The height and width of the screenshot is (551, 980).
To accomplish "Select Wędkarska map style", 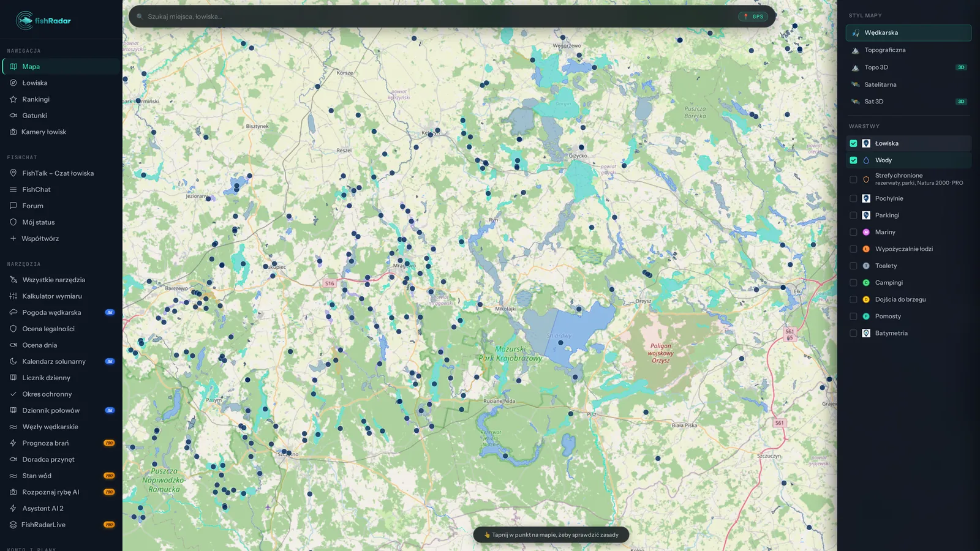I will (908, 33).
